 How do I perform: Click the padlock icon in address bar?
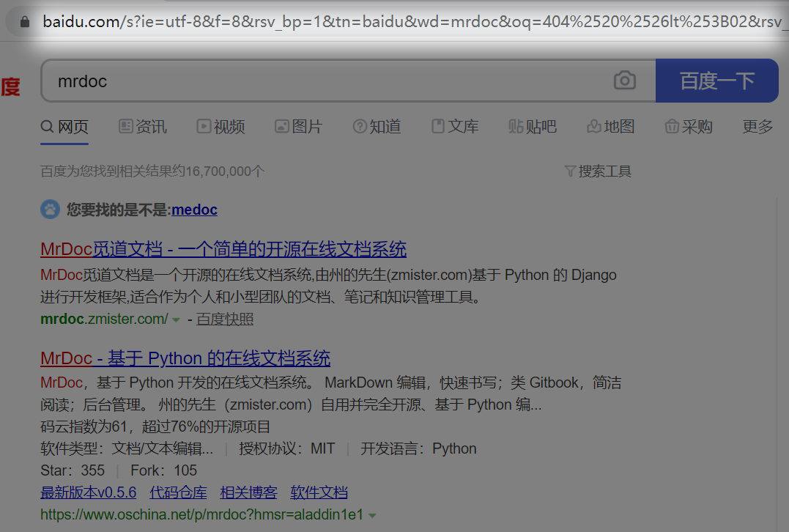pos(25,22)
